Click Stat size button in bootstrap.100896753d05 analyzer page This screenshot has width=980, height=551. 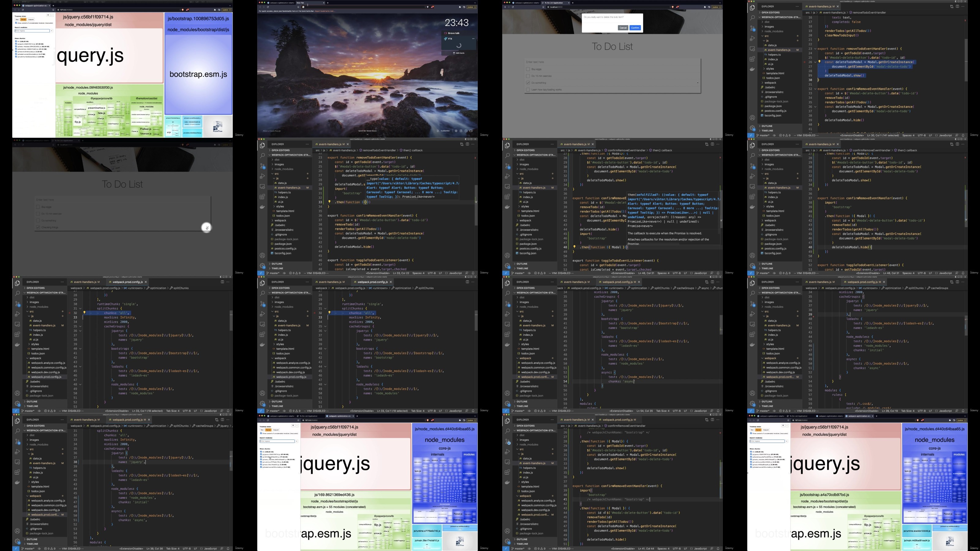click(x=17, y=19)
